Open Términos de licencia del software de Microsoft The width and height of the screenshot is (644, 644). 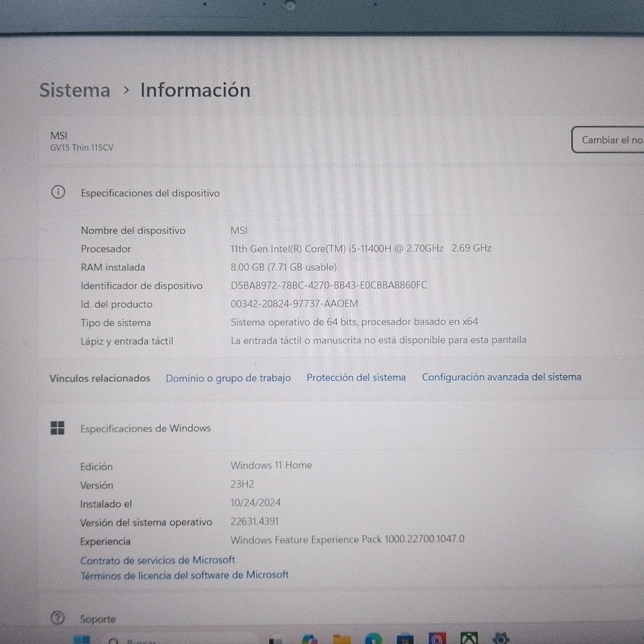[184, 575]
